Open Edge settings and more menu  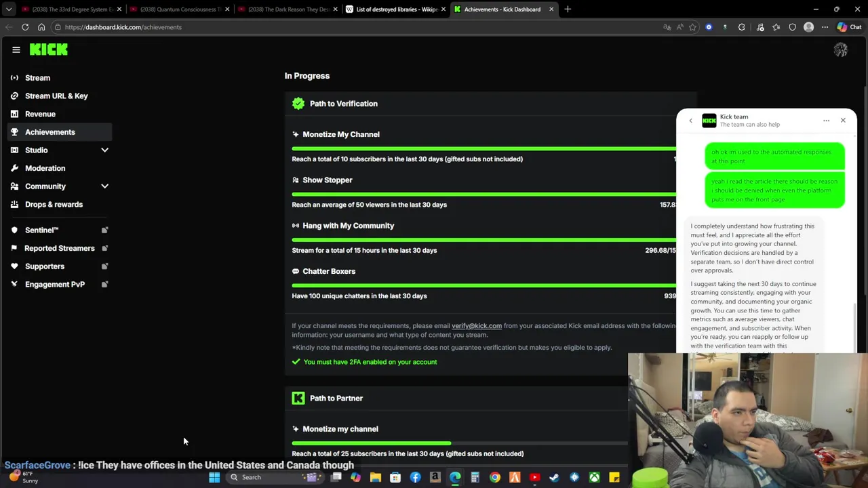pos(825,27)
